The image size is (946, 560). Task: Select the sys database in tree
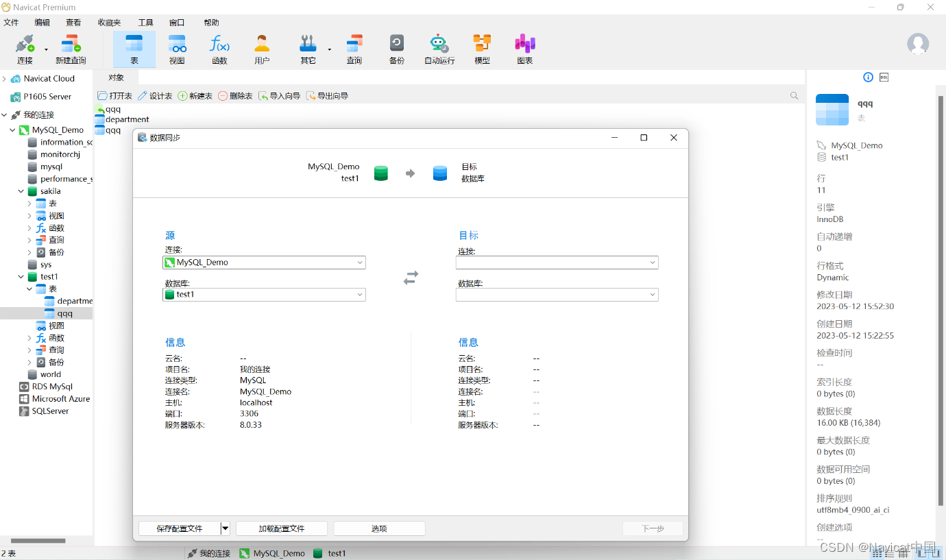tap(40, 265)
